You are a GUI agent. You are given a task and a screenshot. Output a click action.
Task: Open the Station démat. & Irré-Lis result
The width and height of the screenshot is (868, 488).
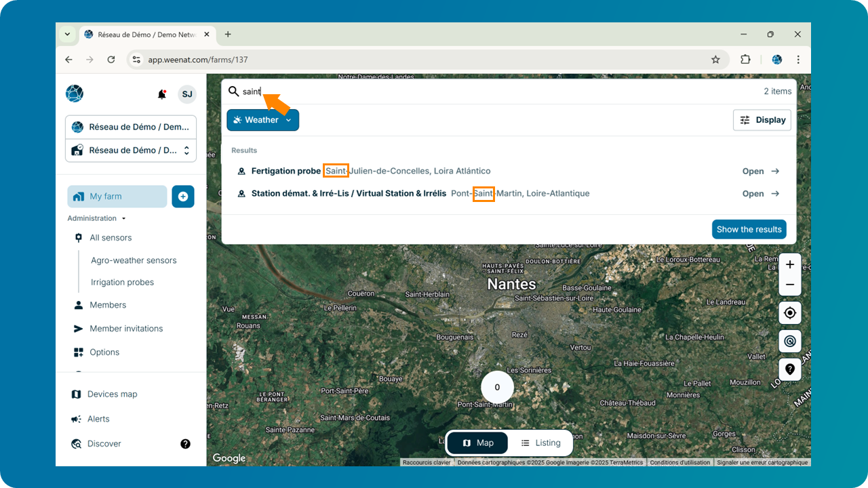click(x=761, y=194)
